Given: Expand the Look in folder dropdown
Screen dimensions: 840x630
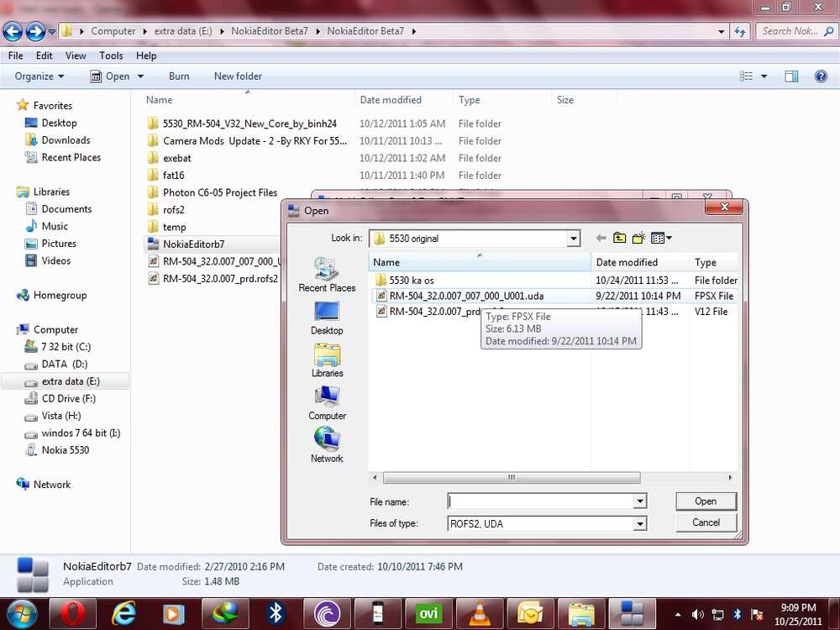Looking at the screenshot, I should coord(573,239).
